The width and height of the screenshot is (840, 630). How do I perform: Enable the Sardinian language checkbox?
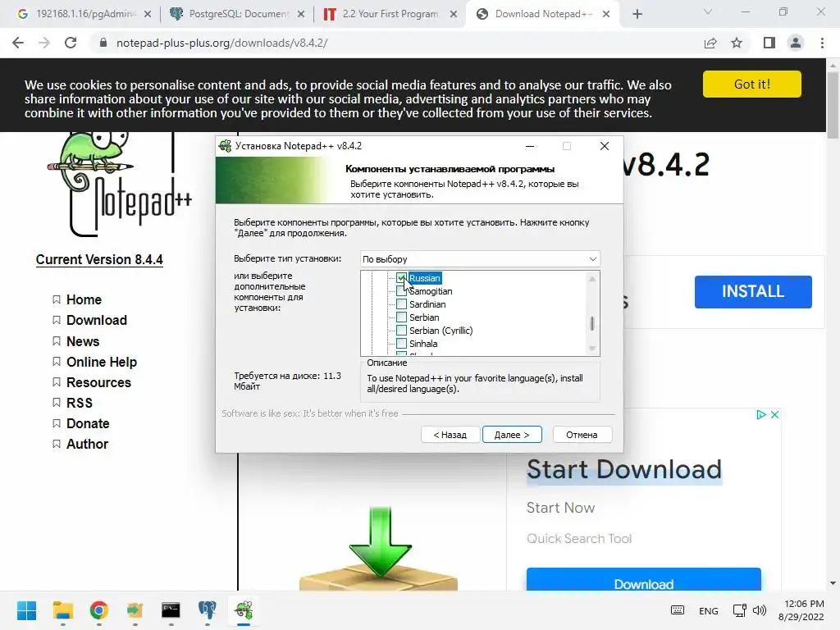[401, 304]
